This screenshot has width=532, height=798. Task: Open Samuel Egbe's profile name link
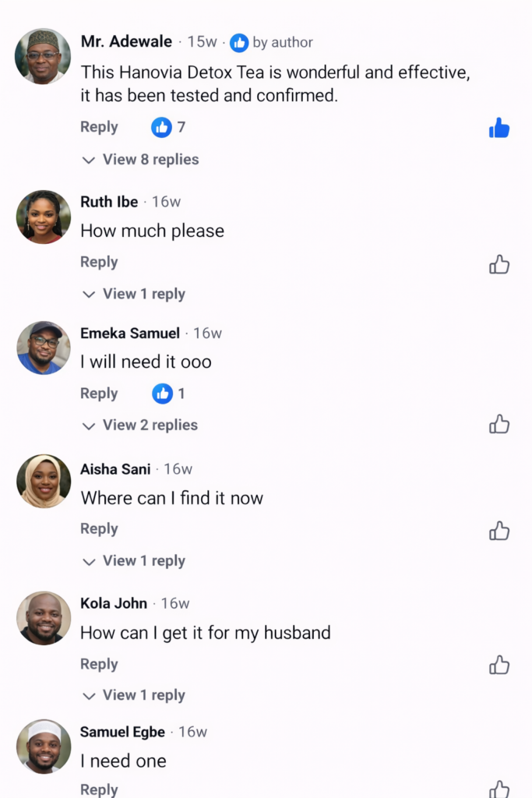(122, 732)
